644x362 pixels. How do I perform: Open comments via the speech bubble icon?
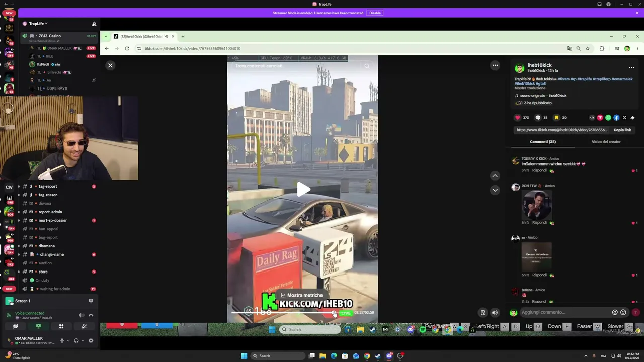point(538,118)
